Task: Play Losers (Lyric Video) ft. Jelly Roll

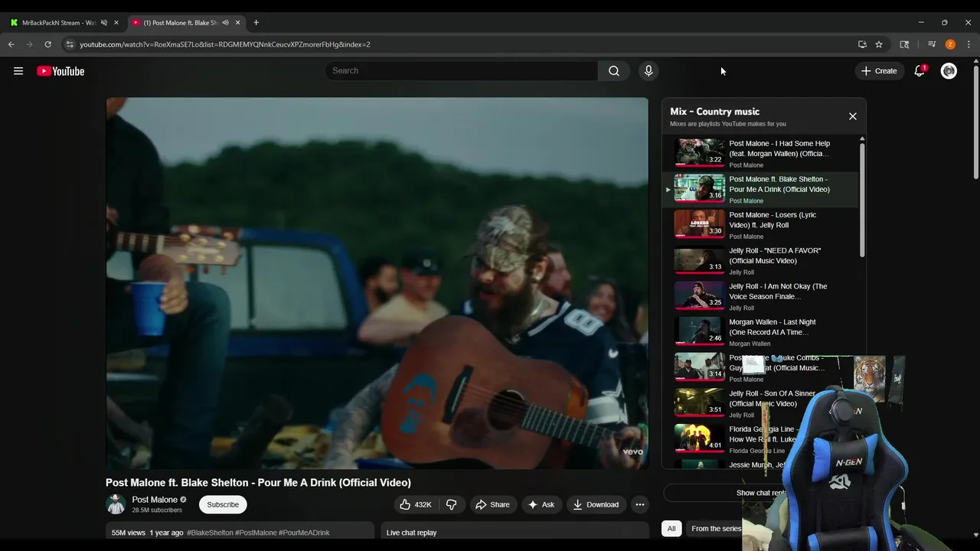Action: point(762,225)
